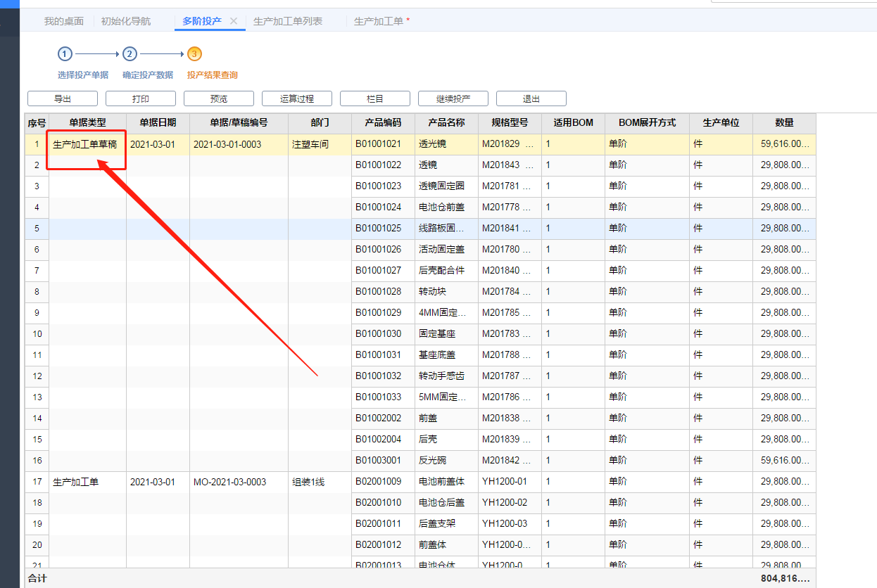
Task: Click 单据日期 column header
Action: (158, 122)
